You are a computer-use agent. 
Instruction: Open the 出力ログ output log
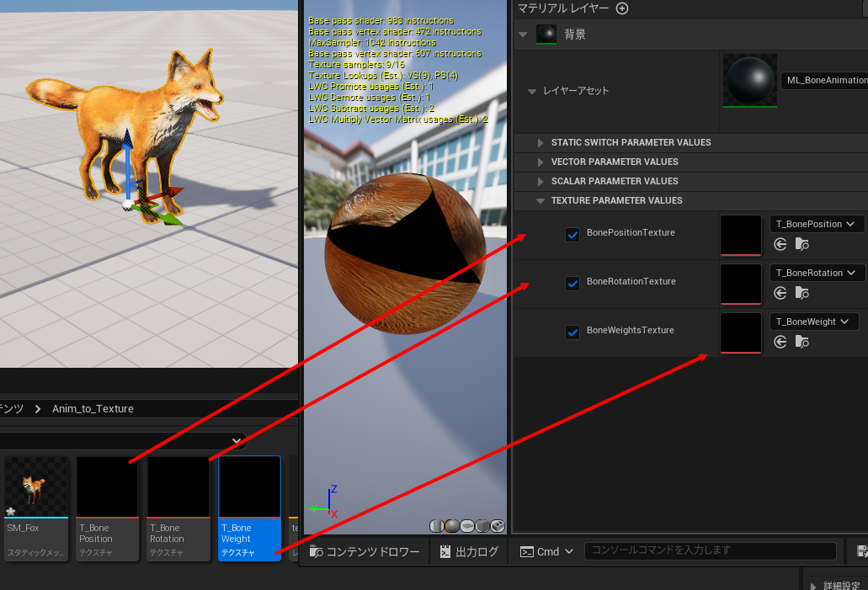pyautogui.click(x=468, y=551)
